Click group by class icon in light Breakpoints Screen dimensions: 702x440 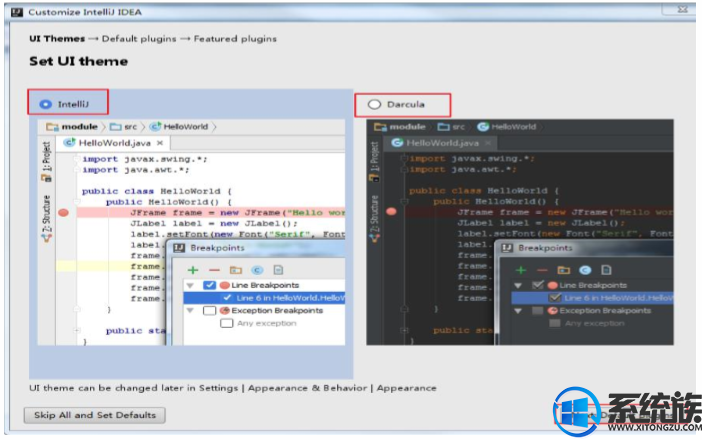click(257, 270)
